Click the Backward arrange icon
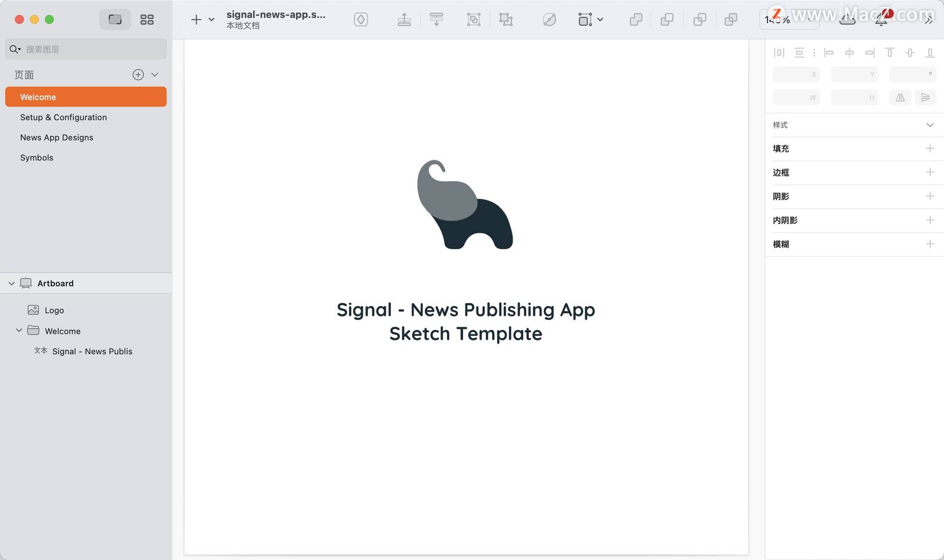 436,20
